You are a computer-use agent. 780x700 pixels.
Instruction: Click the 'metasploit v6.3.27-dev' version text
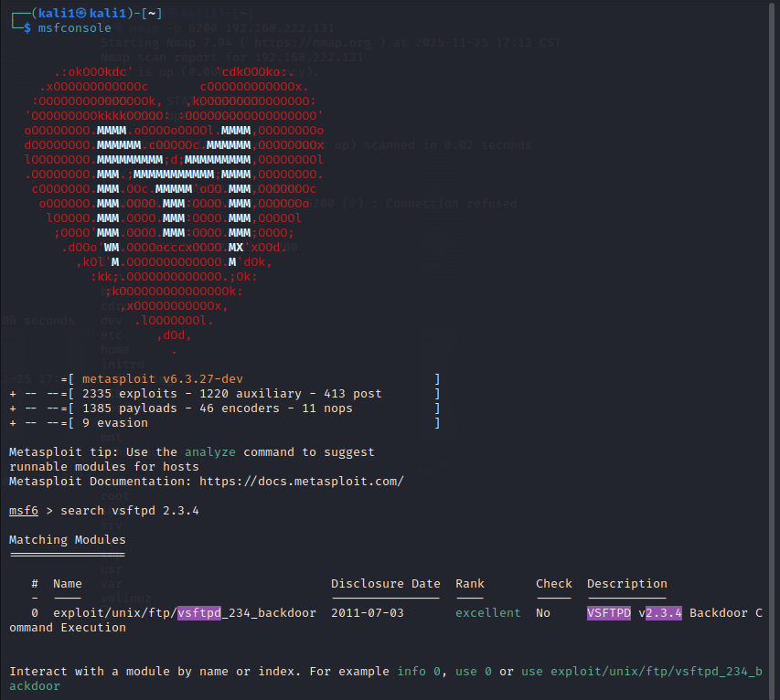162,379
